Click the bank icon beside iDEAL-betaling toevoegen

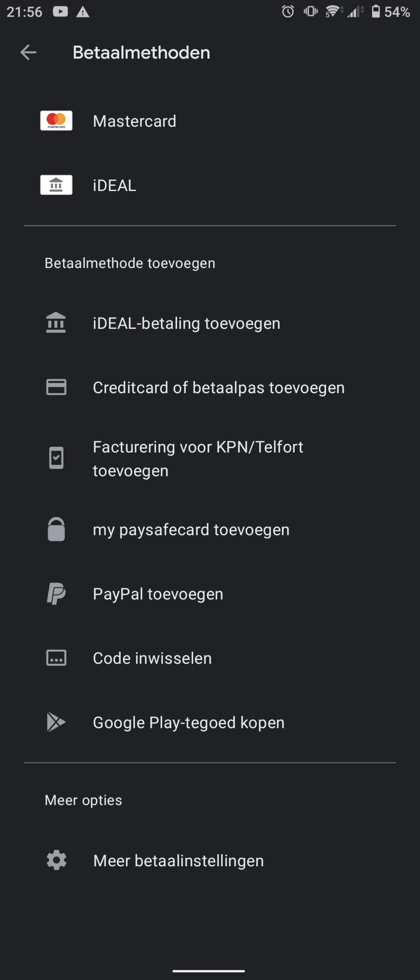pos(56,323)
